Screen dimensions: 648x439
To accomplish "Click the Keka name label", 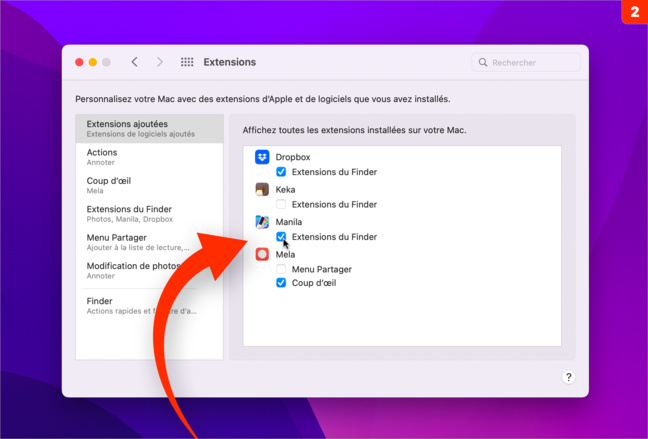I will coord(285,189).
